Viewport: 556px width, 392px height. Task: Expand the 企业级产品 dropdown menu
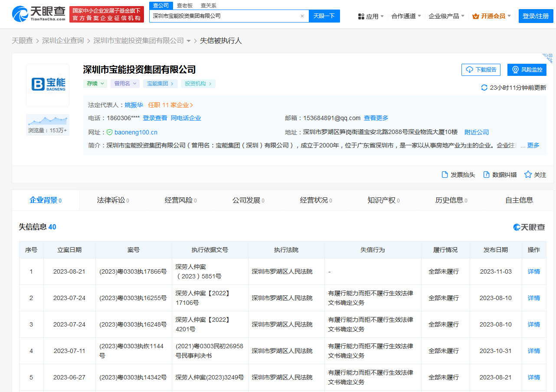point(446,16)
